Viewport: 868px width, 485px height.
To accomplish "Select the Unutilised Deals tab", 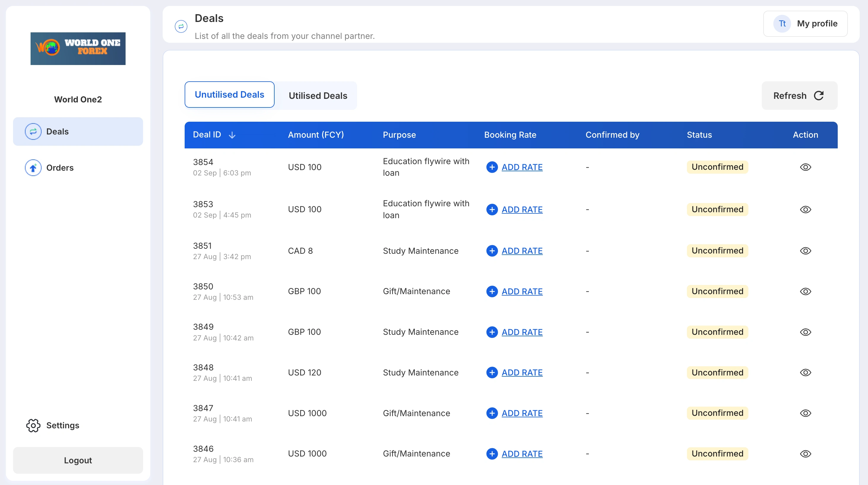I will tap(229, 95).
